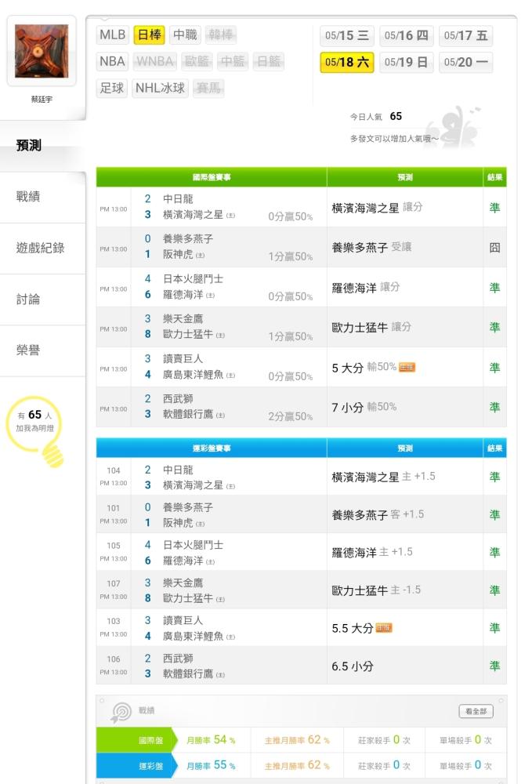Click team name 讀賣巨人 in game 103
Viewport: 532px width, 784px height.
pyautogui.click(x=183, y=620)
